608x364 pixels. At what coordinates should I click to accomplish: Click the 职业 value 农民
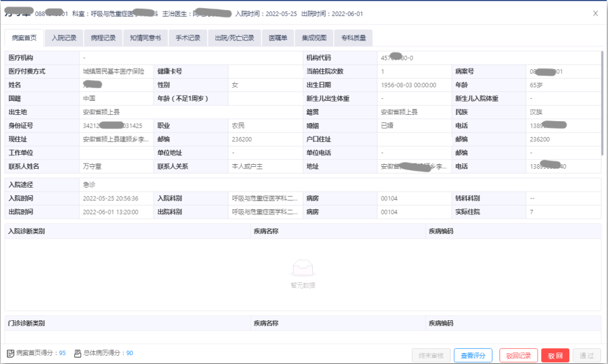(238, 126)
